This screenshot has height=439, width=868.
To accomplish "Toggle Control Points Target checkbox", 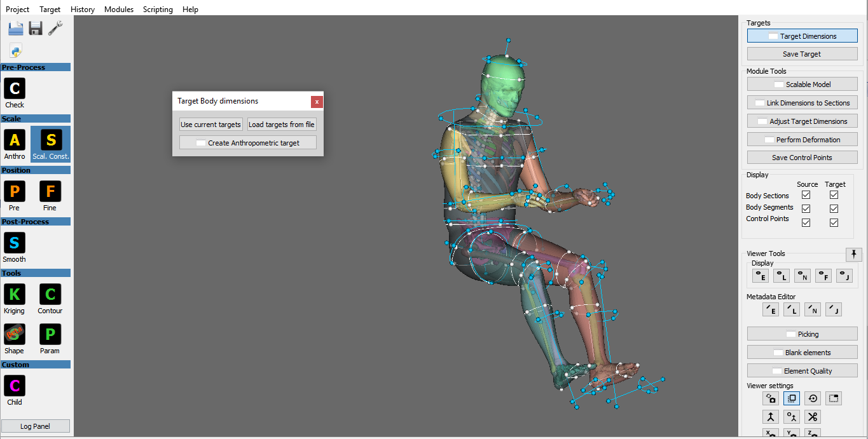I will point(834,223).
